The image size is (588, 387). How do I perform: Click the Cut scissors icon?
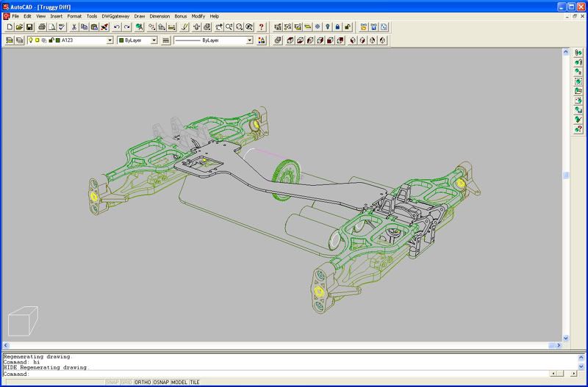pyautogui.click(x=74, y=27)
